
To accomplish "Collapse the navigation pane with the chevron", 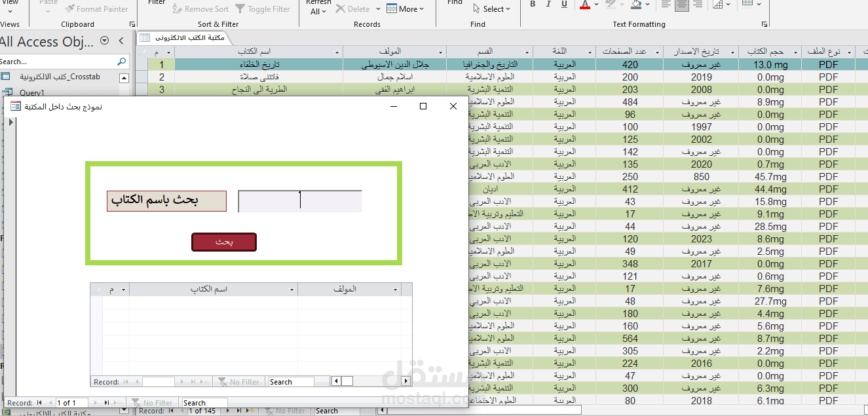I will 121,41.
